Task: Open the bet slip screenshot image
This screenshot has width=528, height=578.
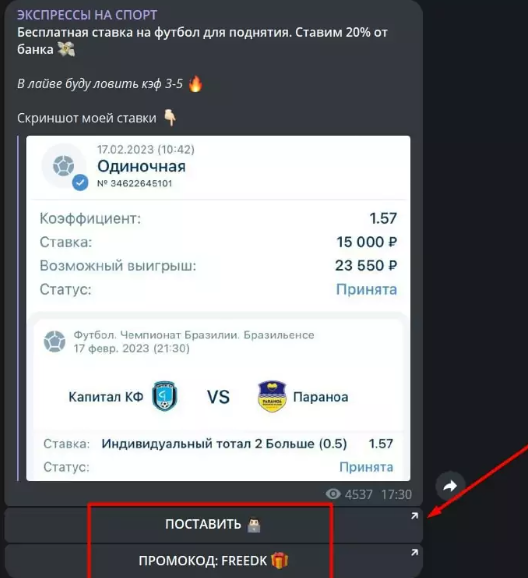Action: click(x=218, y=308)
